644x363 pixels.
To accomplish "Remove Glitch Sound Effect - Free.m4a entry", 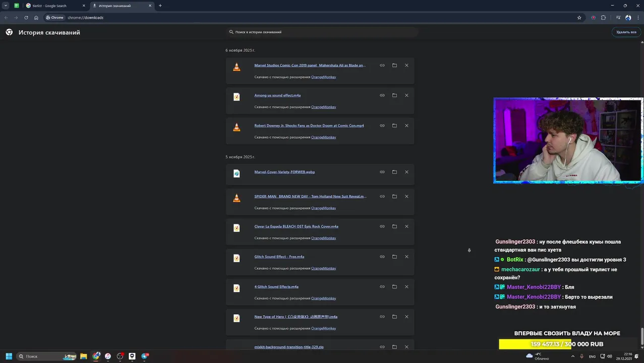I will 406,257.
